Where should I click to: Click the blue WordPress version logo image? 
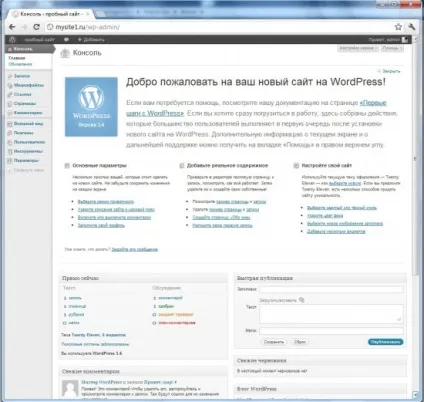91,107
